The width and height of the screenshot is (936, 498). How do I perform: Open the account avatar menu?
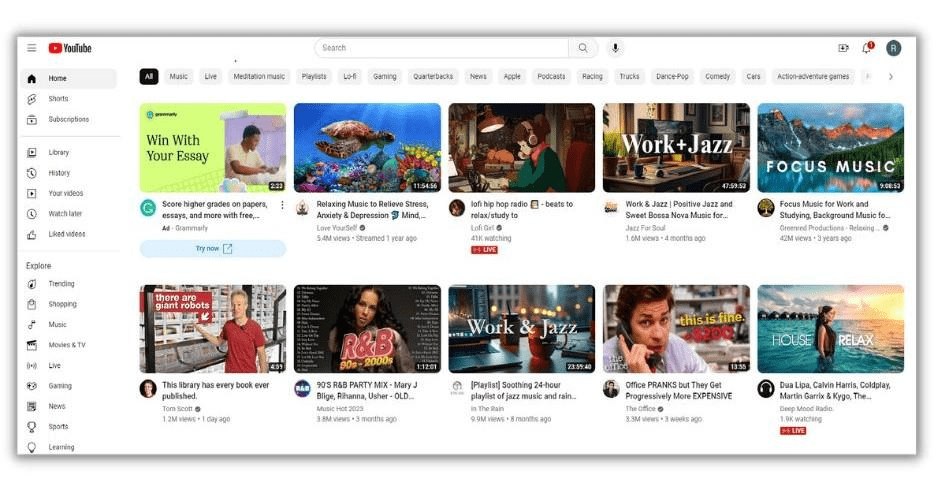(893, 48)
